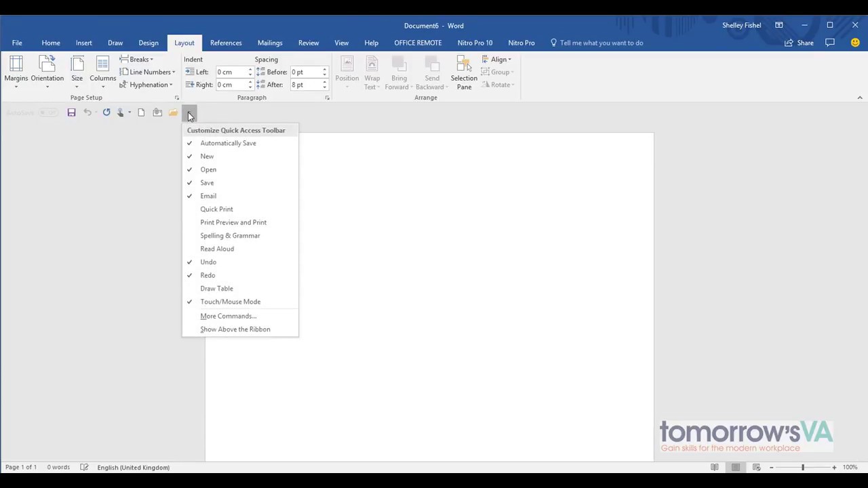Click the Ribbon Display Options icon
The image size is (868, 488).
(779, 25)
